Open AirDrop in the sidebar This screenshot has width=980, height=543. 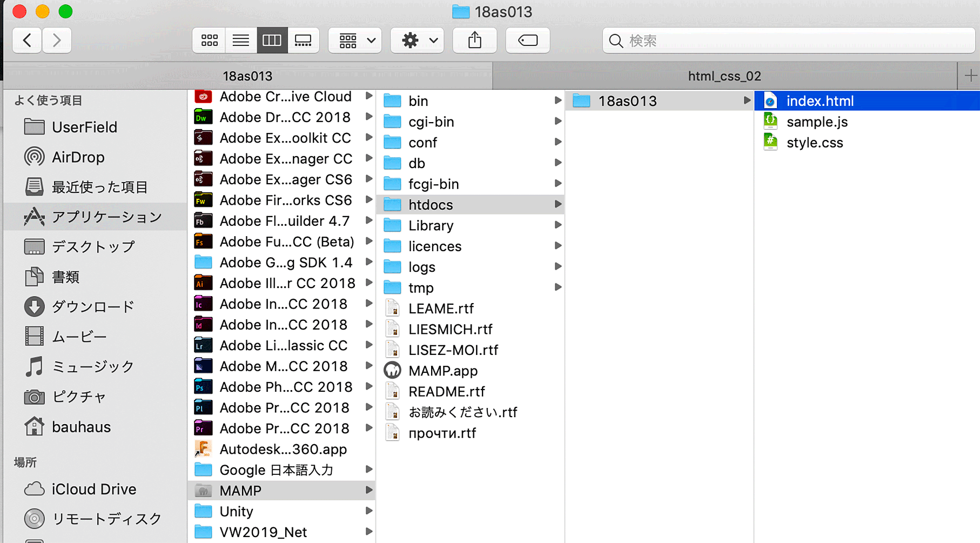point(78,157)
